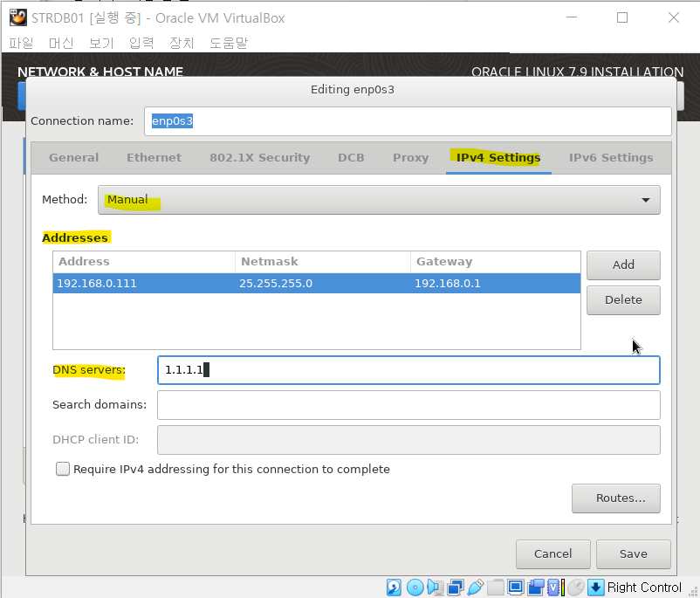Save the connection settings
The width and height of the screenshot is (700, 598).
pos(634,553)
